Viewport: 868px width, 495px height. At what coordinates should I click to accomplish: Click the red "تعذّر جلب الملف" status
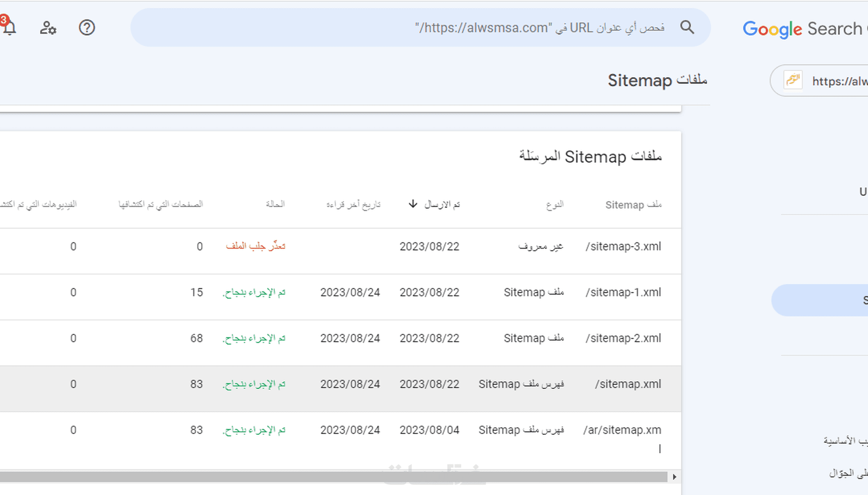(x=255, y=246)
